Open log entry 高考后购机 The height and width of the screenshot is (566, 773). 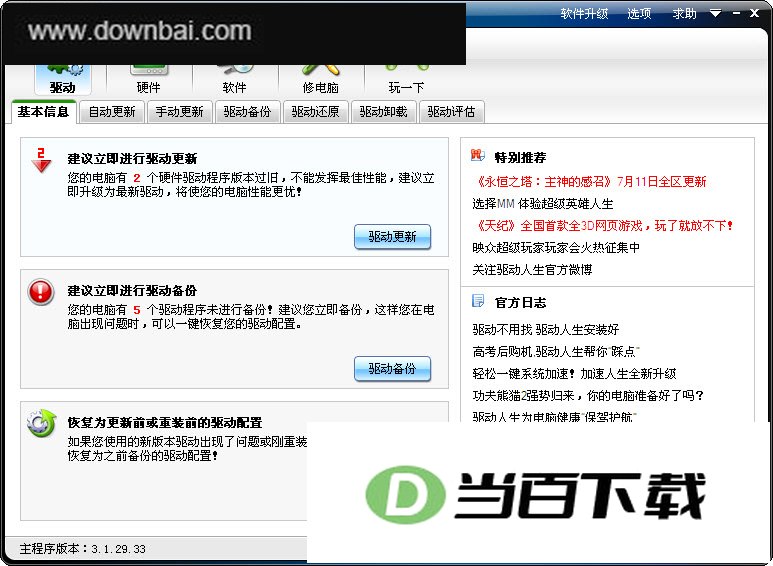(556, 352)
